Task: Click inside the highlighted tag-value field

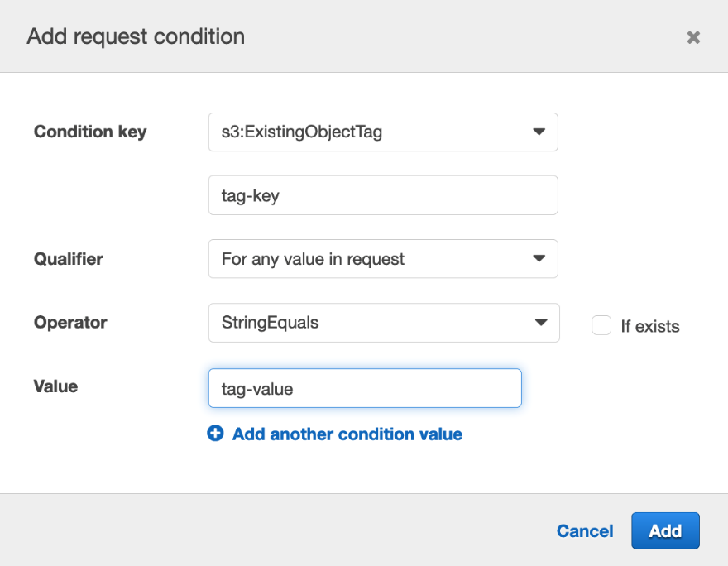Action: click(364, 387)
